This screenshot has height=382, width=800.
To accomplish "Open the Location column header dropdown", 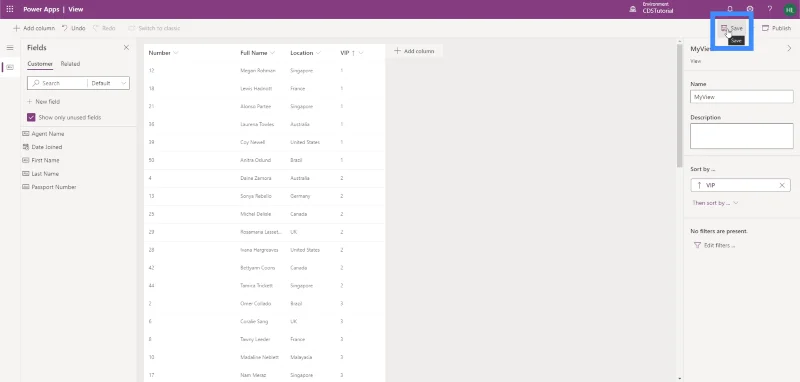I will coord(318,53).
